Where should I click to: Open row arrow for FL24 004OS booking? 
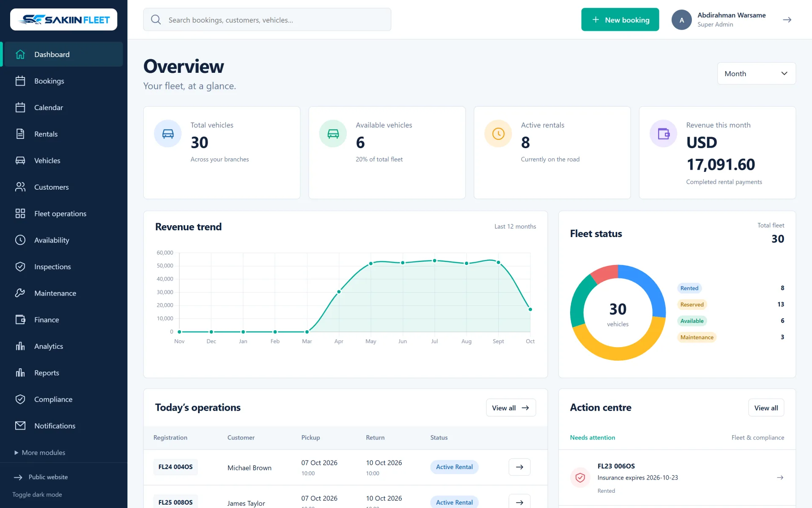[x=519, y=467]
